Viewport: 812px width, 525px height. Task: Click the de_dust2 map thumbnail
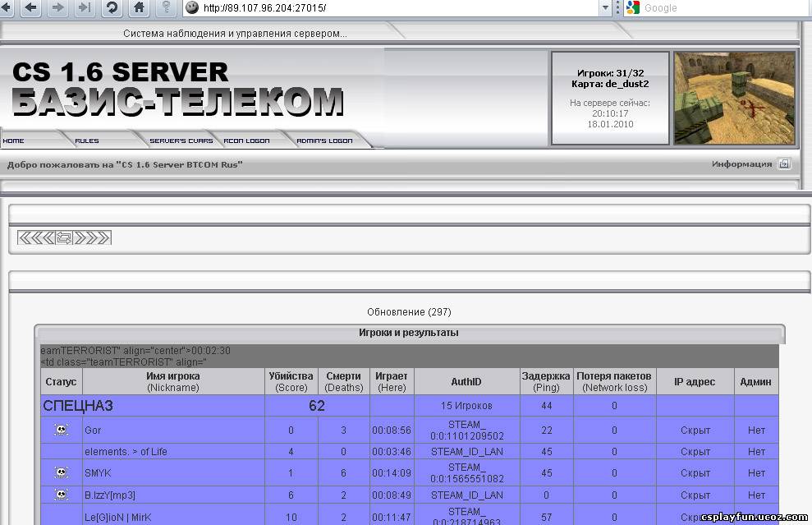734,98
